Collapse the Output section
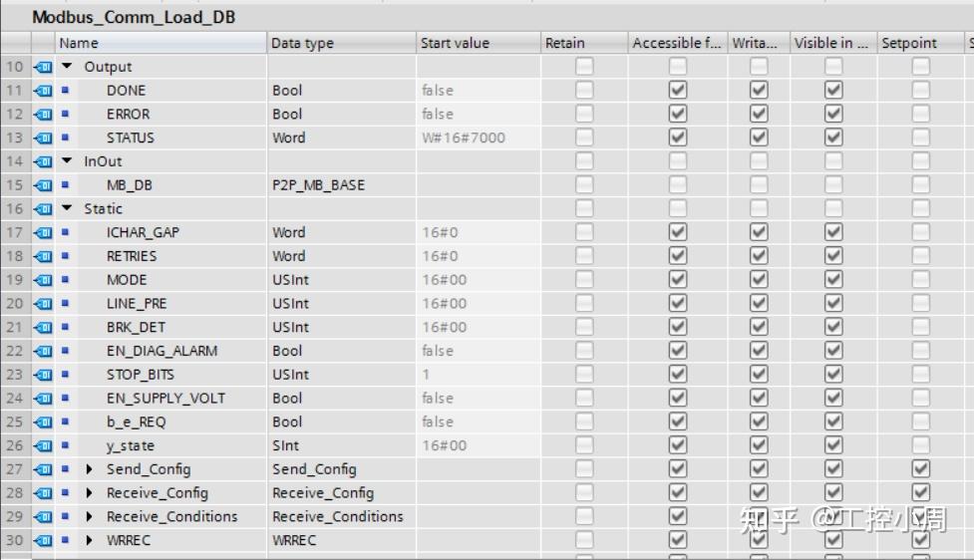The width and height of the screenshot is (974, 560). click(67, 67)
